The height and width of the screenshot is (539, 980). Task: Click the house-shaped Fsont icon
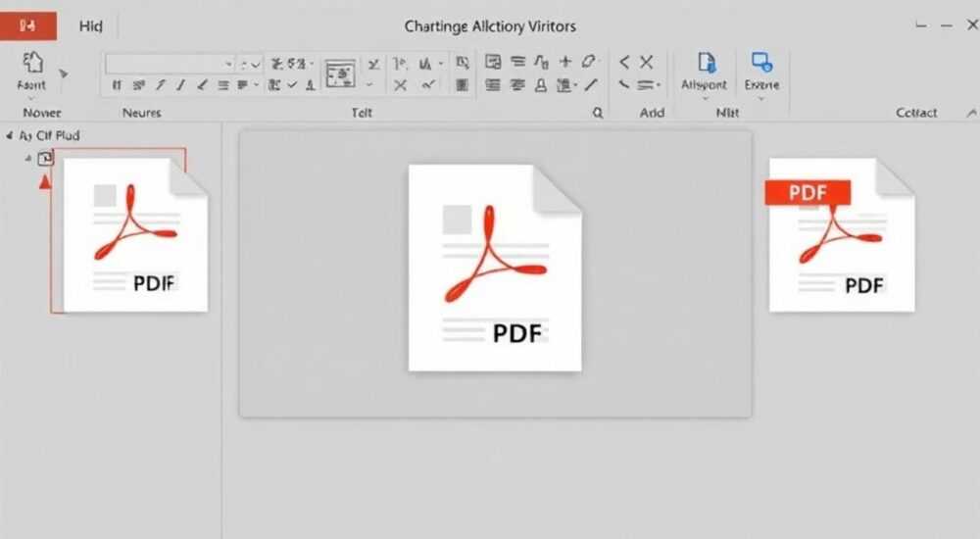pos(32,63)
